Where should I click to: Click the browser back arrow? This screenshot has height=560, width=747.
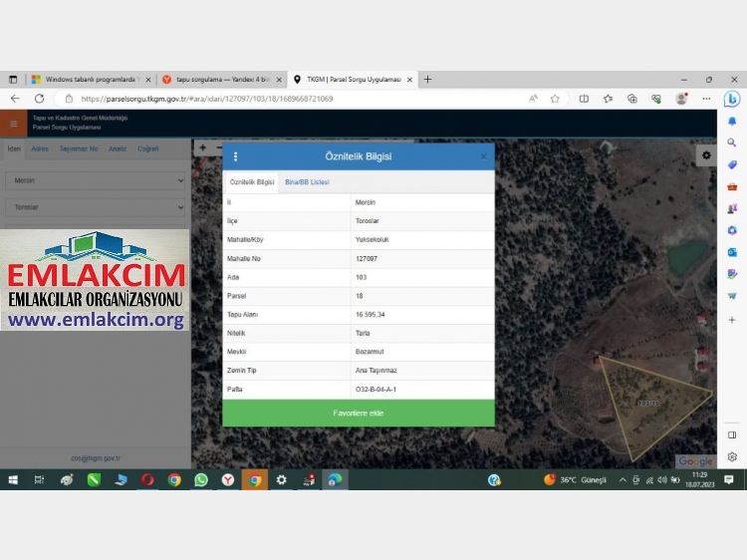click(x=15, y=99)
